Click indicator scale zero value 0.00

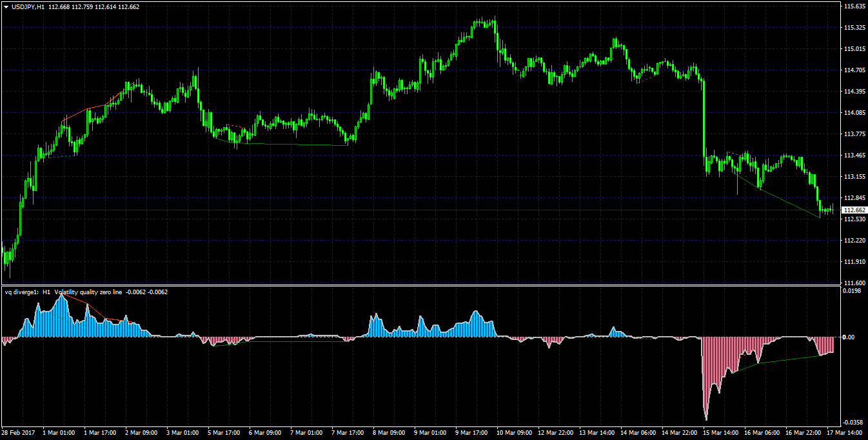[x=849, y=337]
